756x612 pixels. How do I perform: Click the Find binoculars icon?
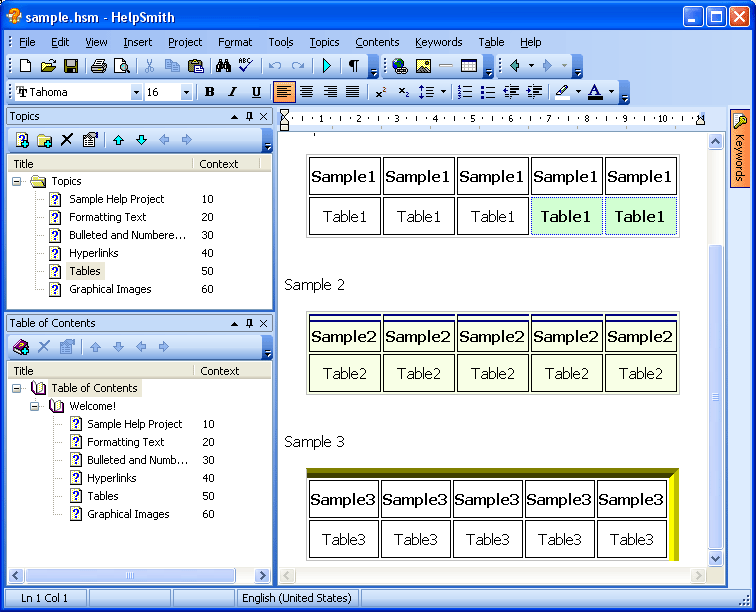click(x=223, y=66)
